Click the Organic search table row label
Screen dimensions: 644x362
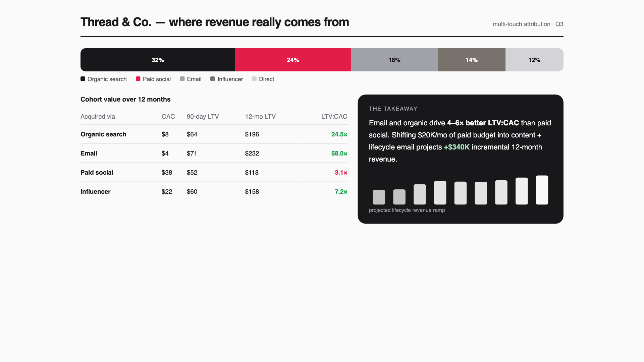click(103, 134)
